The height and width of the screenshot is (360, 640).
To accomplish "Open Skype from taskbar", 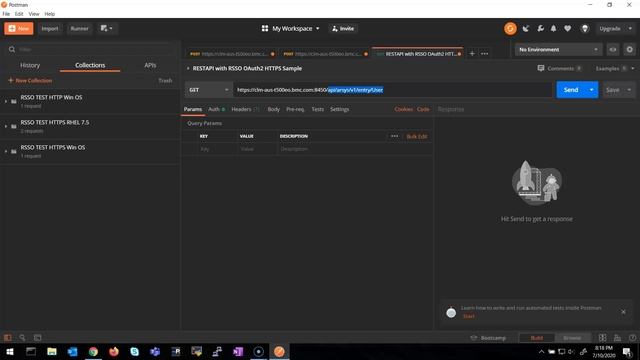I will [135, 351].
